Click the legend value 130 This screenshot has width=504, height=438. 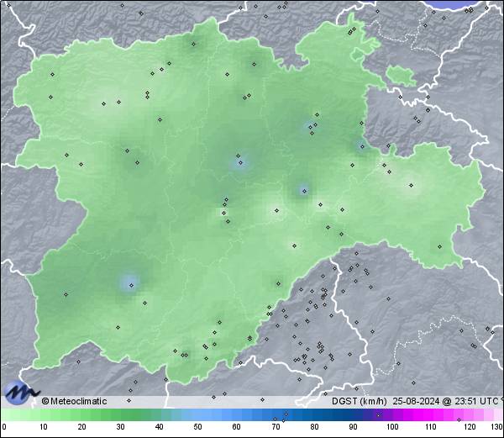click(497, 427)
